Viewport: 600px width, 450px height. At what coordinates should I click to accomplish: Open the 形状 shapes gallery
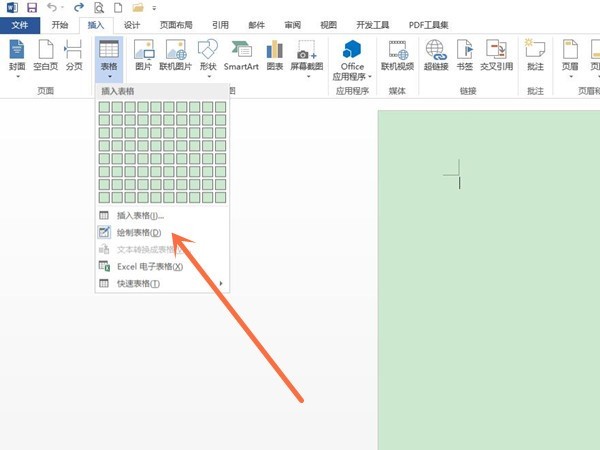pyautogui.click(x=208, y=55)
